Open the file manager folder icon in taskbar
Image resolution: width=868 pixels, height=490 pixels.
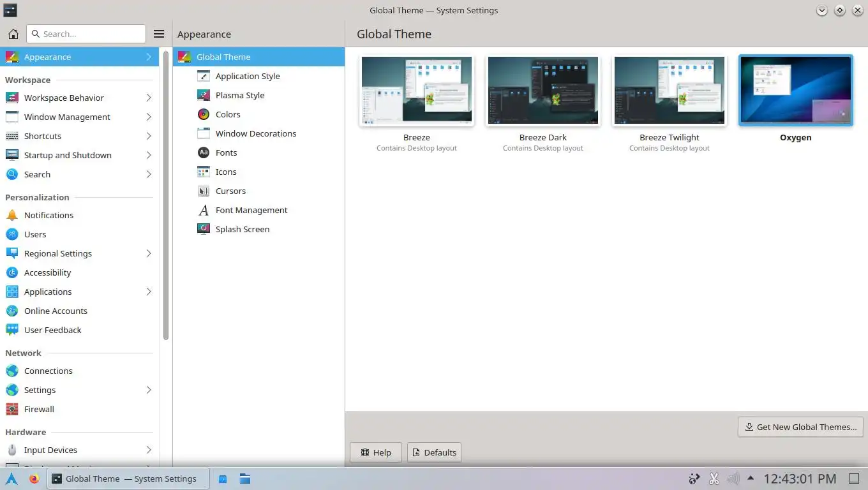pos(244,479)
